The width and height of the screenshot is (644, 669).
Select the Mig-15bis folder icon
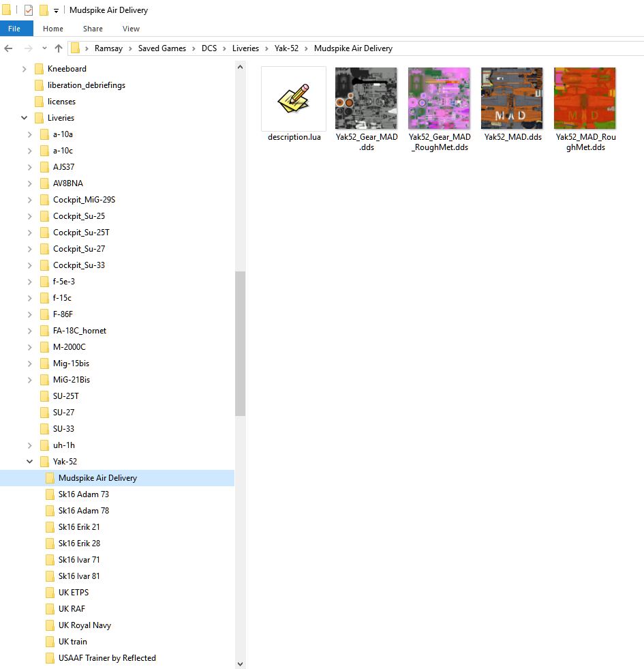(x=44, y=363)
